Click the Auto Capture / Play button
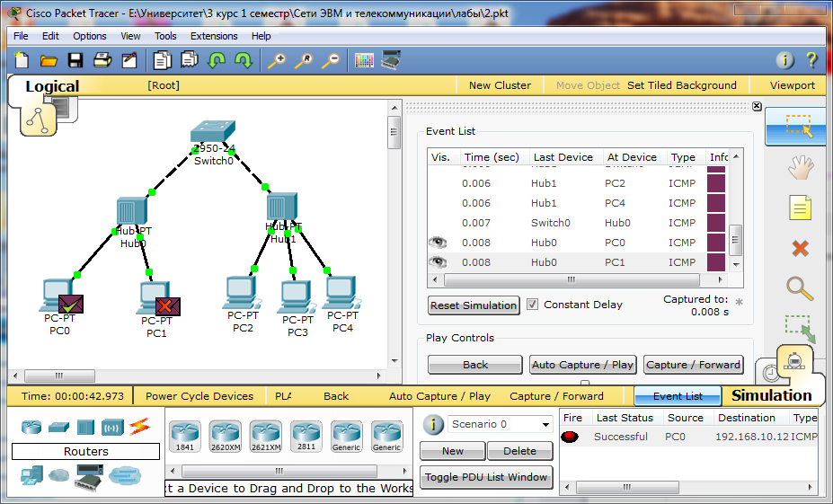Viewport: 833px width, 504px height. pyautogui.click(x=583, y=365)
